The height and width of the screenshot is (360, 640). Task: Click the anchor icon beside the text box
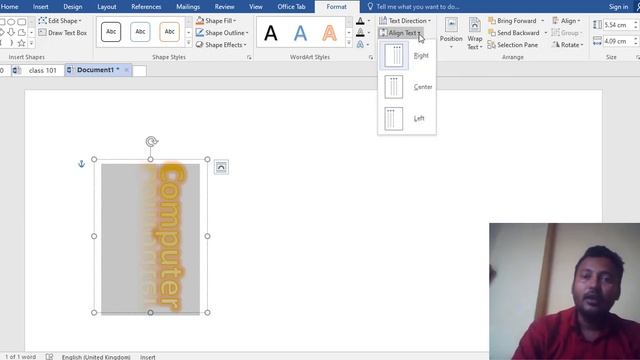coord(81,164)
